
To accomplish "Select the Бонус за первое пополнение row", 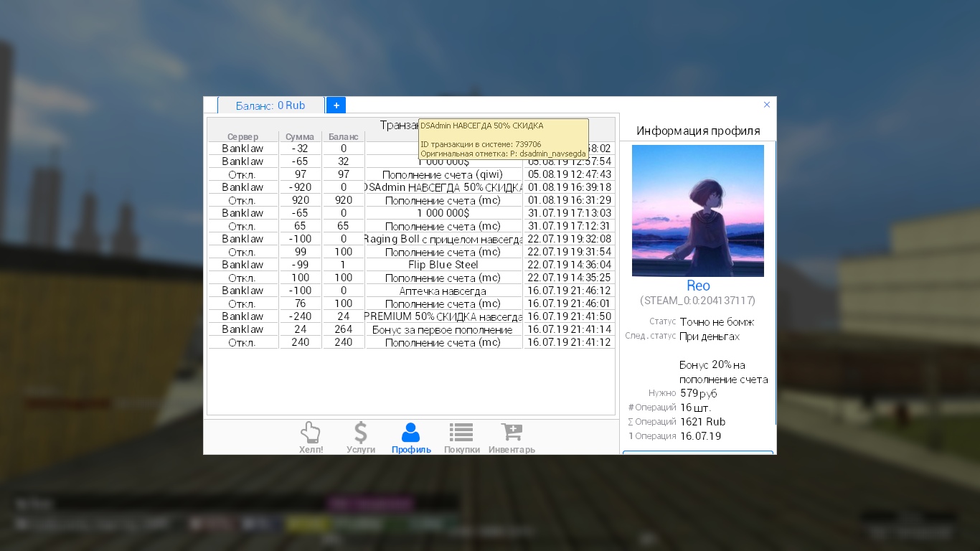I will coord(443,329).
